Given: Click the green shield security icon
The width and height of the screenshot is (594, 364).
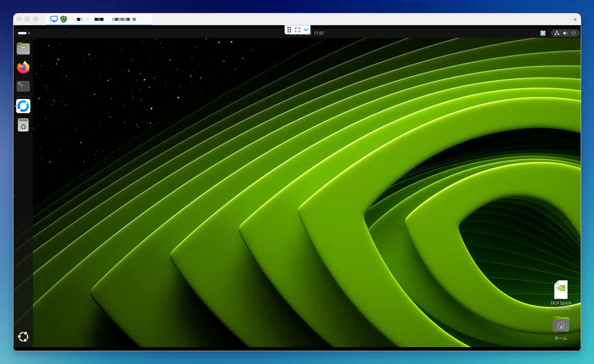Looking at the screenshot, I should tap(63, 19).
